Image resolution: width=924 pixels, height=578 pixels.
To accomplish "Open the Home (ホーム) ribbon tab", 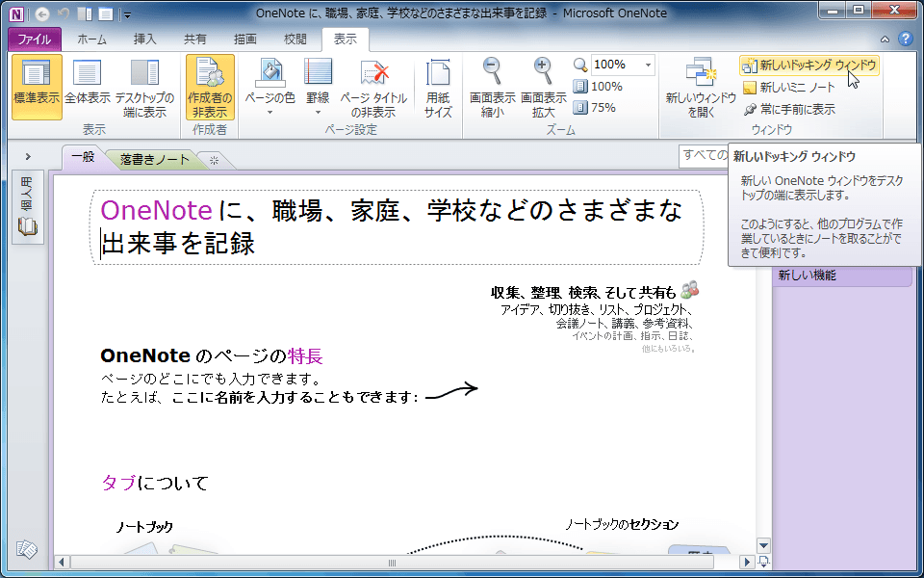I will (x=92, y=39).
